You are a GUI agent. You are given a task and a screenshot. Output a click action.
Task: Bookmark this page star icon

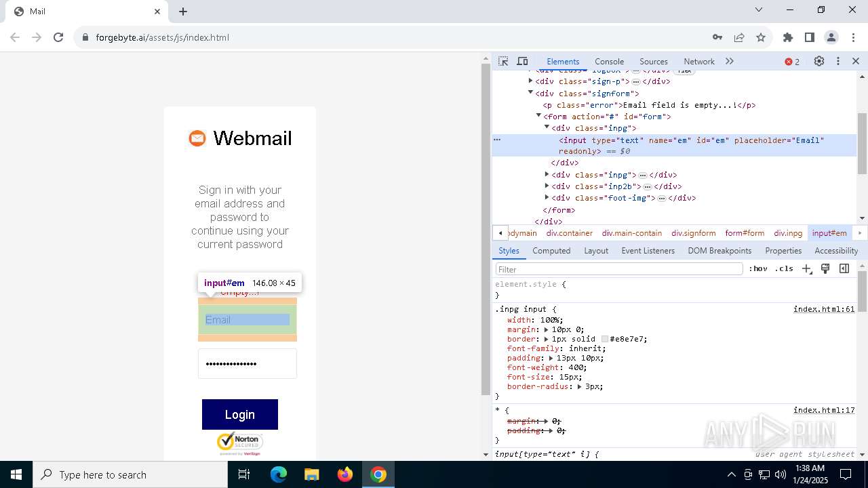point(761,37)
